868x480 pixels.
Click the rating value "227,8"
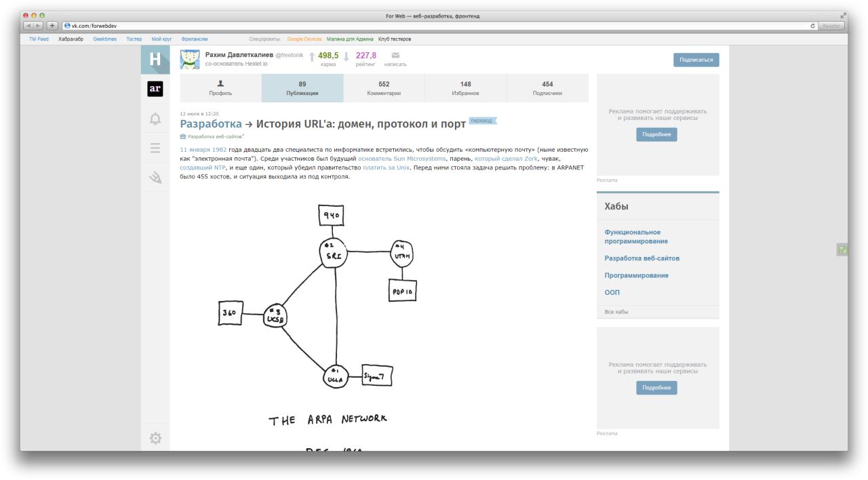[x=366, y=55]
